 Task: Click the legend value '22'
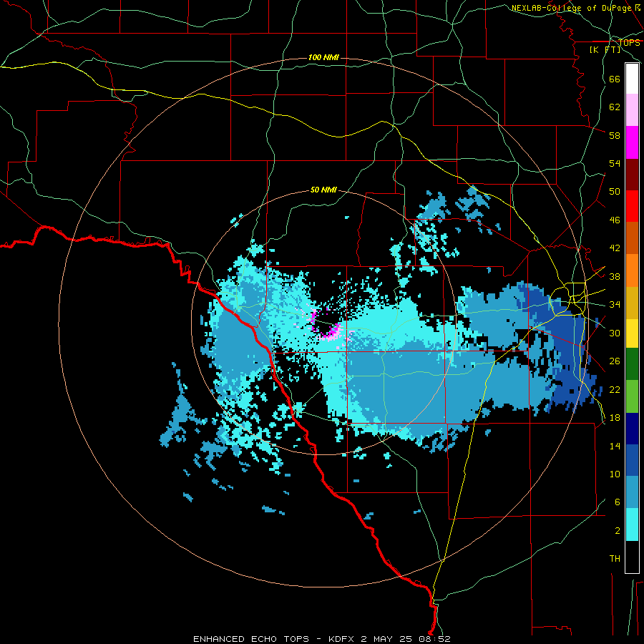[x=615, y=390]
